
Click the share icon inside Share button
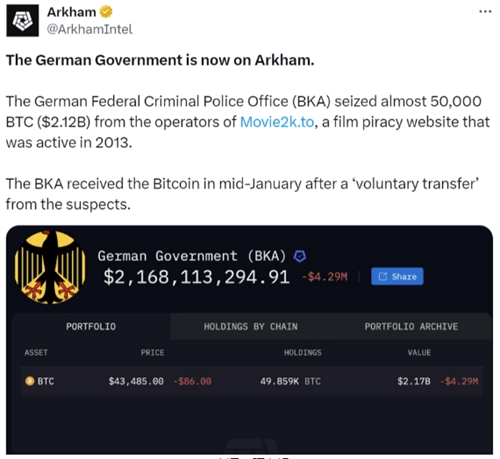(x=383, y=276)
